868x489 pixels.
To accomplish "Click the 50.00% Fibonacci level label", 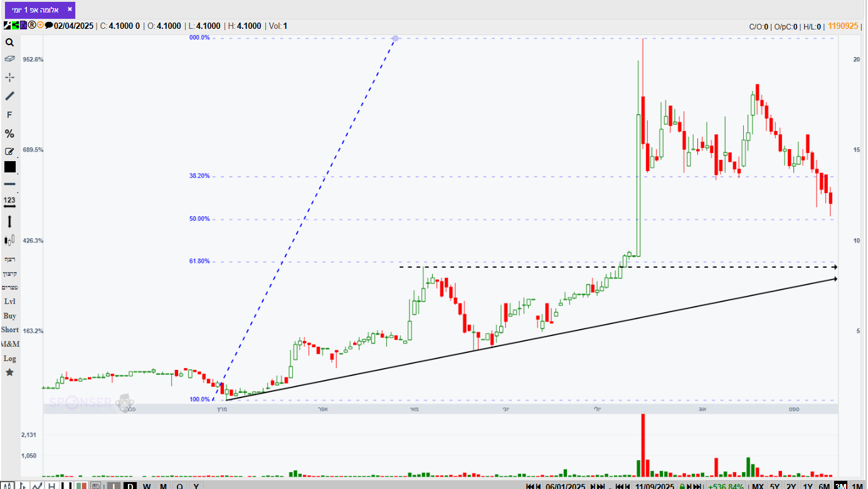I will [x=199, y=219].
